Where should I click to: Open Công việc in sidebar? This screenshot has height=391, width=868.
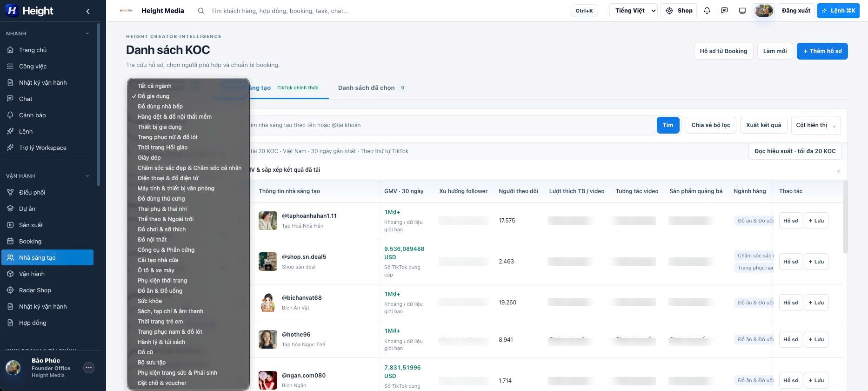coord(47,66)
